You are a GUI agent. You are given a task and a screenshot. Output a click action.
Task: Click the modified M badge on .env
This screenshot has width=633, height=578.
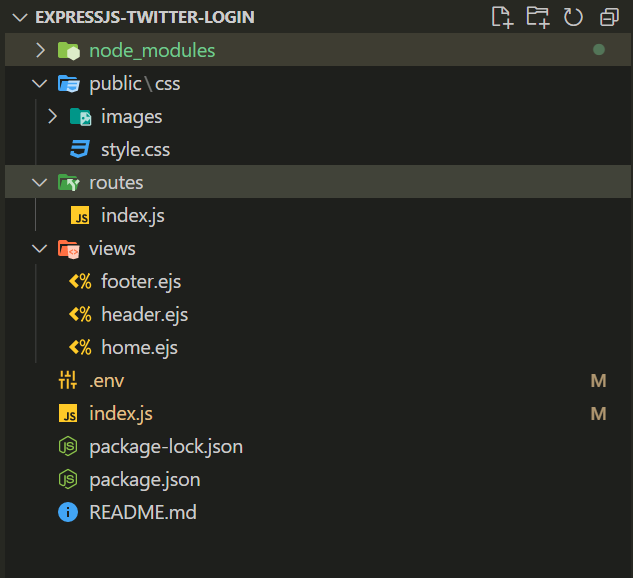click(598, 381)
